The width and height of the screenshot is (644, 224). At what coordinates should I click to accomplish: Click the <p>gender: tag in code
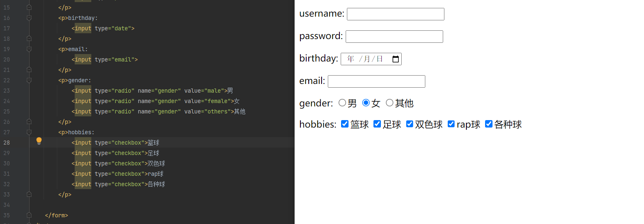(x=75, y=80)
